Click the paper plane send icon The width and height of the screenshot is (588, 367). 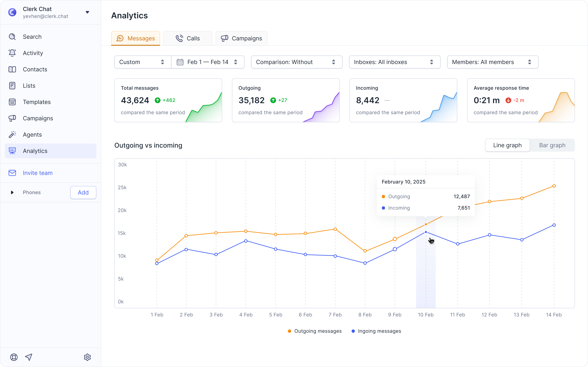point(29,357)
